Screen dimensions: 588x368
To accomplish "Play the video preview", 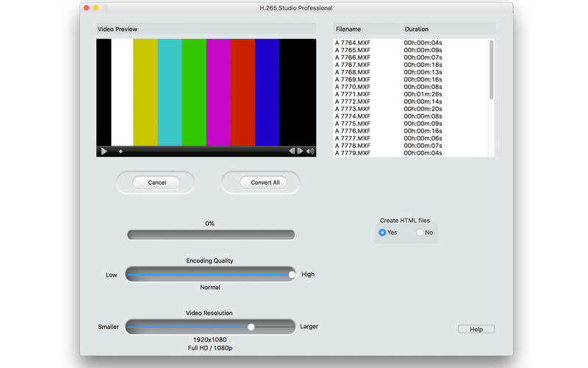I will [104, 152].
